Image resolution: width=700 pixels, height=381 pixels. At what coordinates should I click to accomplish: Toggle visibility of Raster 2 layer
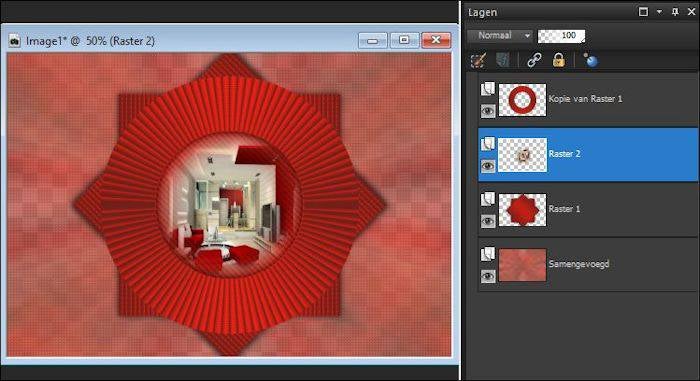point(488,166)
